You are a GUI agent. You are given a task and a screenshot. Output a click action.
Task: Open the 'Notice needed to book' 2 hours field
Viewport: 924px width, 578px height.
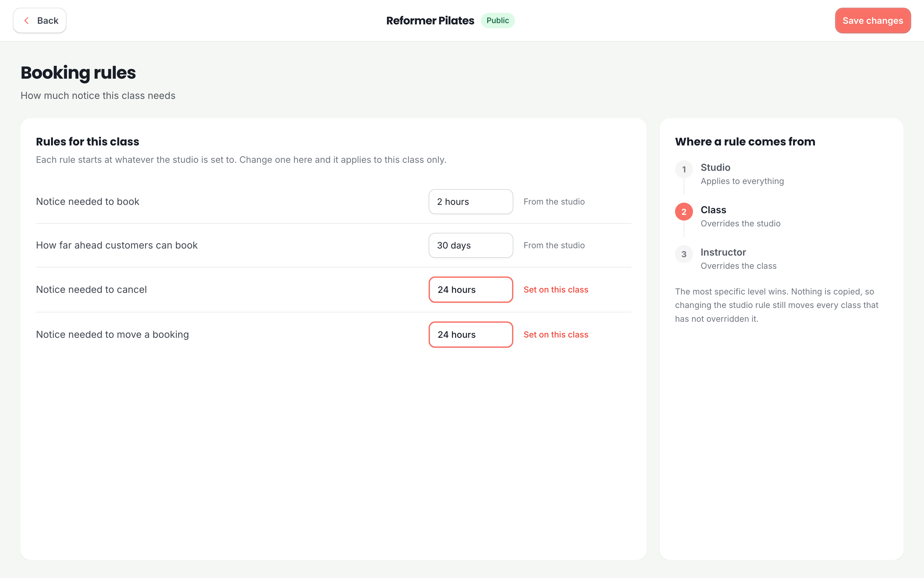470,201
